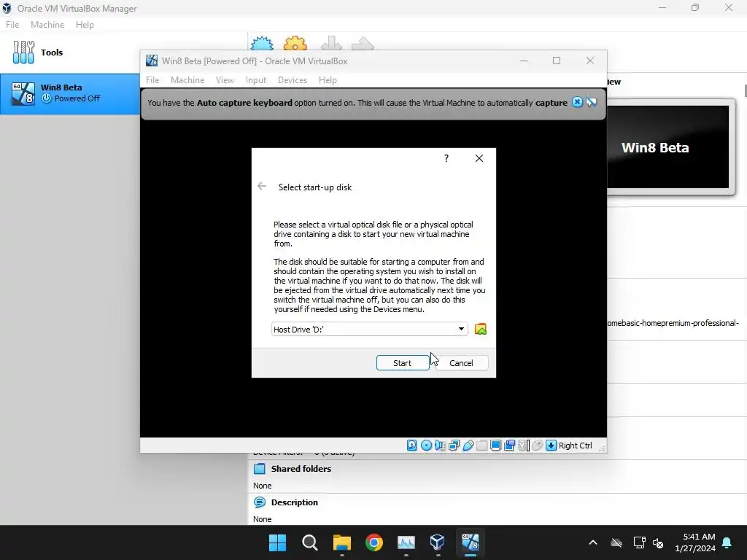Screen dimensions: 747x560
Task: Open Input menu in VM window
Action: [x=256, y=80]
